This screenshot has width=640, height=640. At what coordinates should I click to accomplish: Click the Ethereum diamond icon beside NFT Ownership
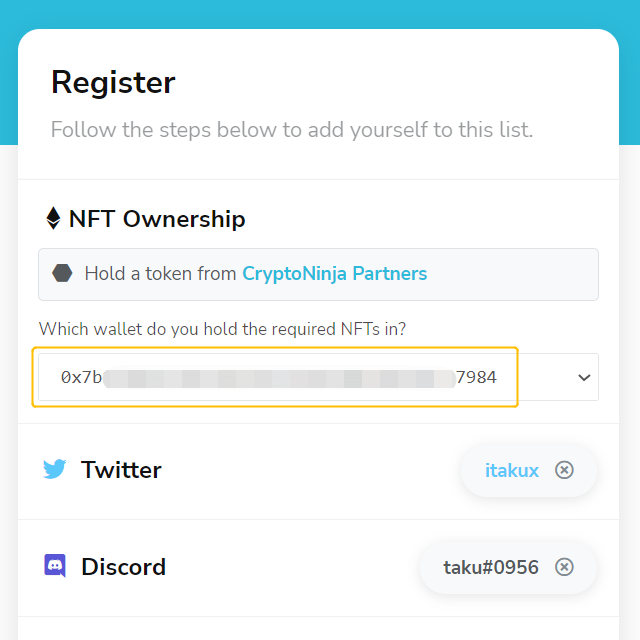click(x=53, y=218)
